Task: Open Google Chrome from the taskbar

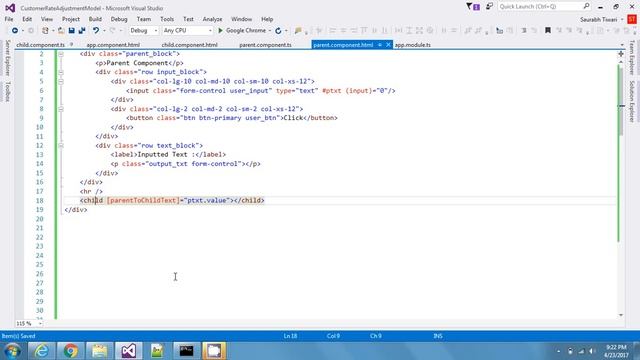Action: [71, 351]
